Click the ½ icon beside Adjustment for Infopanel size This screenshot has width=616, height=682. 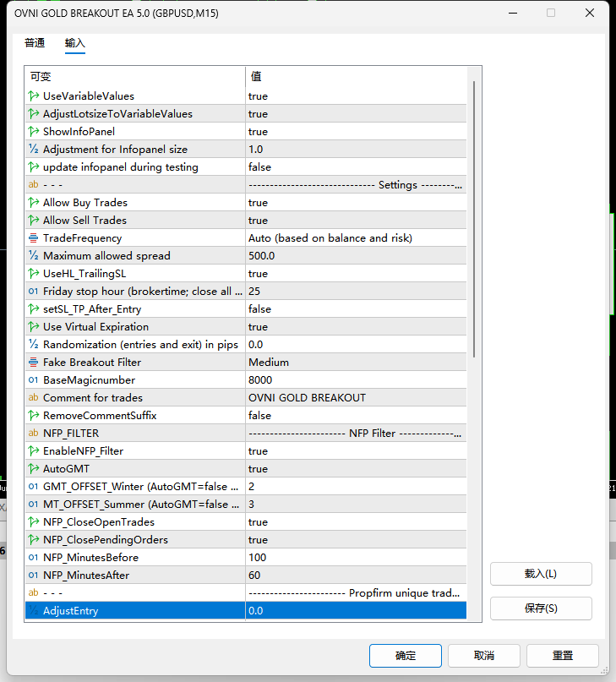pyautogui.click(x=34, y=150)
